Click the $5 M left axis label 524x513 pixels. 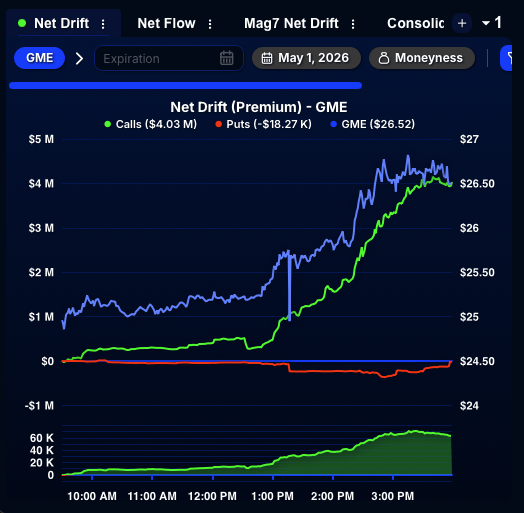[41, 139]
